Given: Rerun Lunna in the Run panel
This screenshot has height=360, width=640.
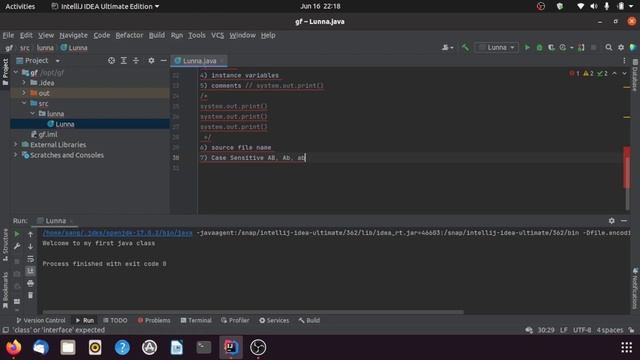Looking at the screenshot, I should tap(17, 234).
